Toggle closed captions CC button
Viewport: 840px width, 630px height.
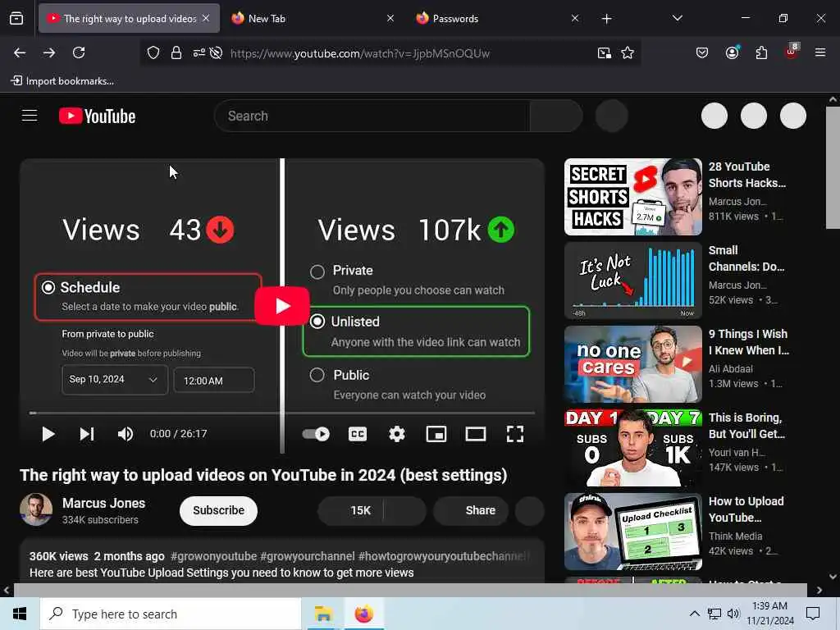[x=358, y=434]
